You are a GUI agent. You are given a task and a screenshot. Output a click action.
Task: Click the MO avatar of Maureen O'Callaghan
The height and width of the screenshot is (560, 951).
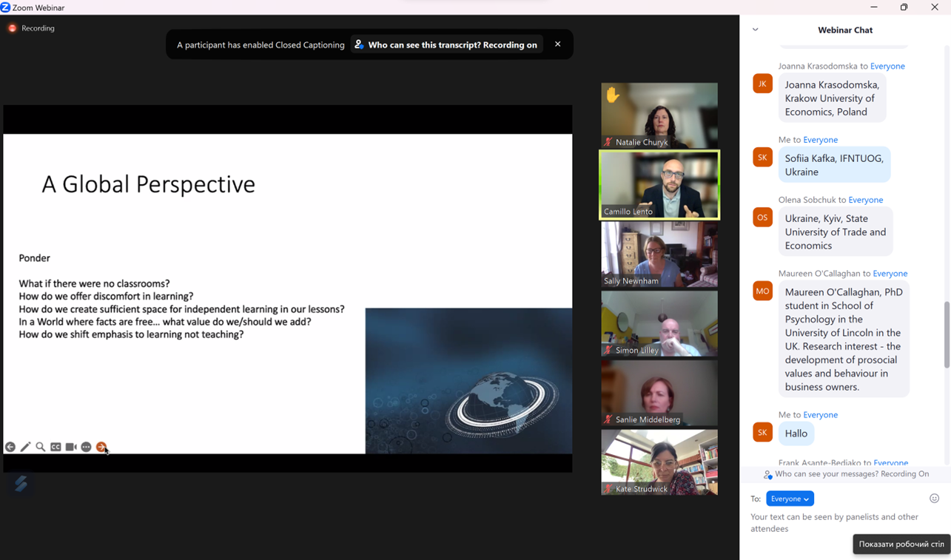(762, 291)
